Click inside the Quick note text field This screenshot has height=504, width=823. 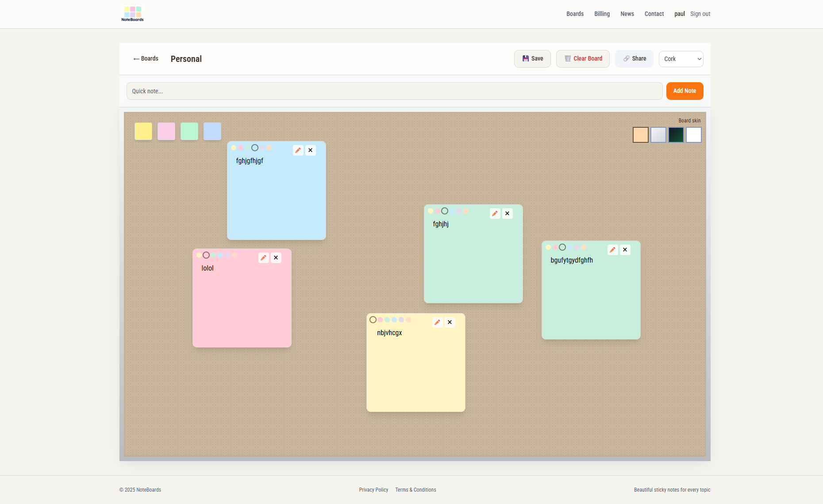point(394,91)
